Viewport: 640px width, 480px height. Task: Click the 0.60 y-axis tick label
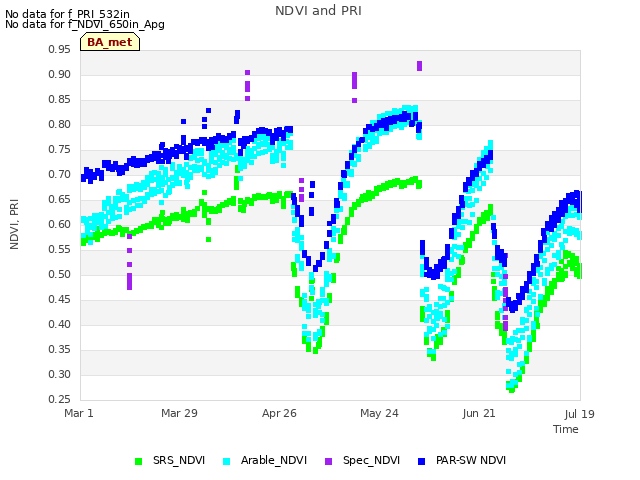point(60,224)
